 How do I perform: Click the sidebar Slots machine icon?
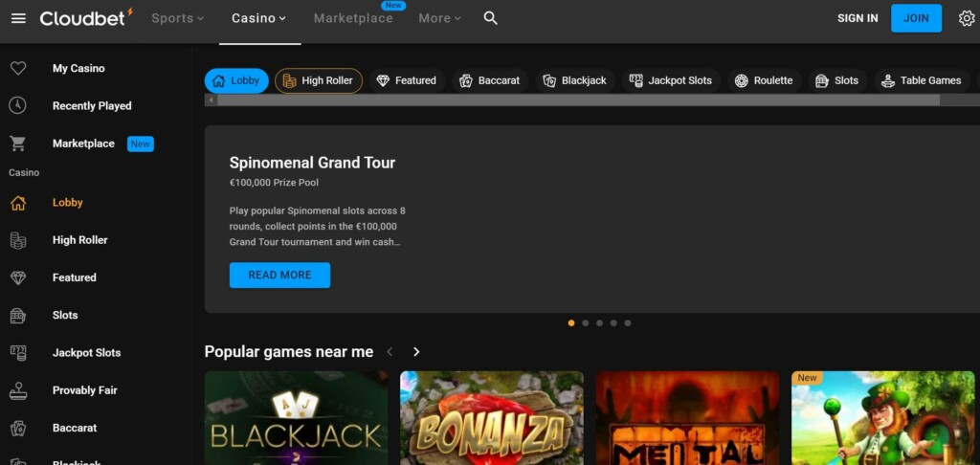(18, 315)
